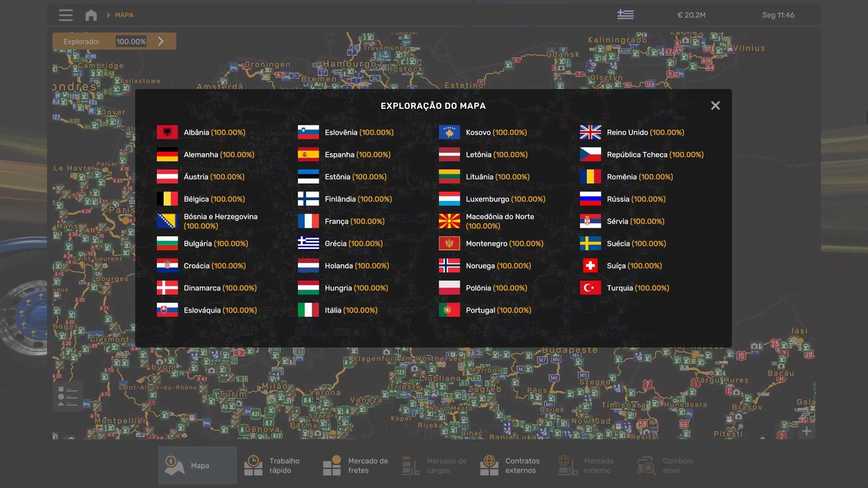This screenshot has width=868, height=488.
Task: Click Portugal exploration entry
Action: coord(498,310)
